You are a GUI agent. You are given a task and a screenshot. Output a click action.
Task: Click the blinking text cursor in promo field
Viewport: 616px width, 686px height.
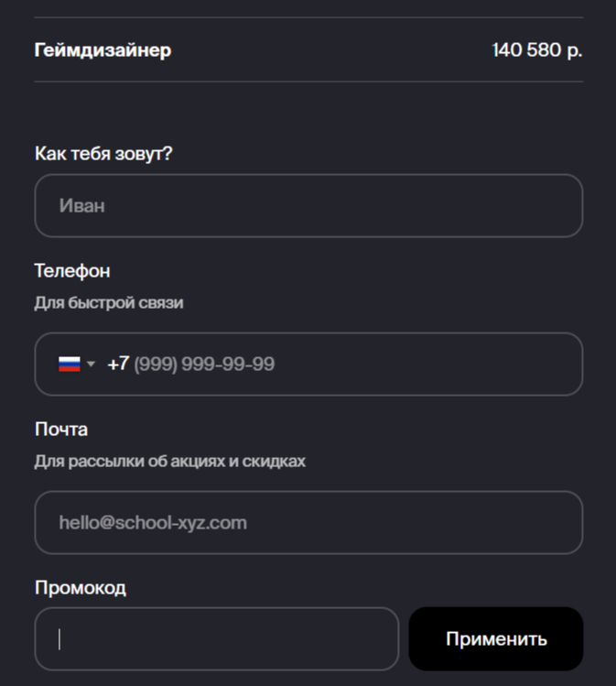point(59,639)
